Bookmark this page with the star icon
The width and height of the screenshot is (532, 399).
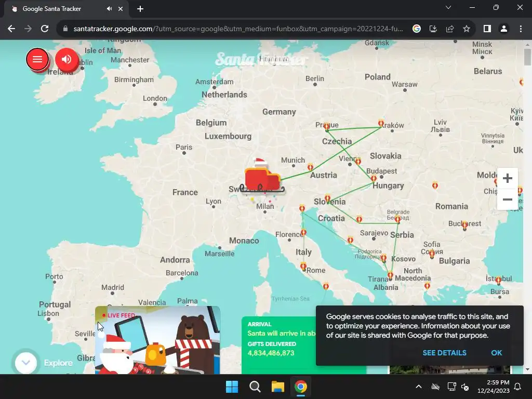pyautogui.click(x=467, y=29)
